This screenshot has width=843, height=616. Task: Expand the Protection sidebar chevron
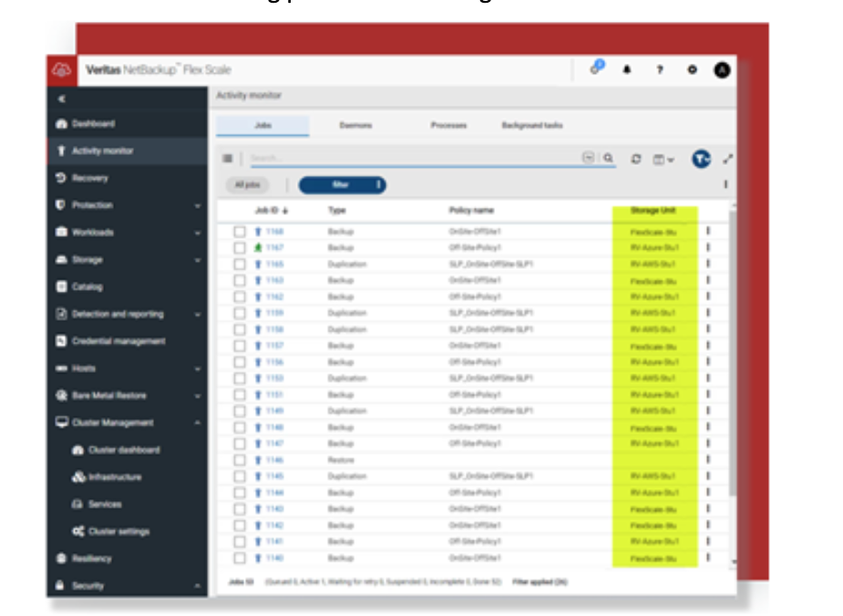point(198,206)
